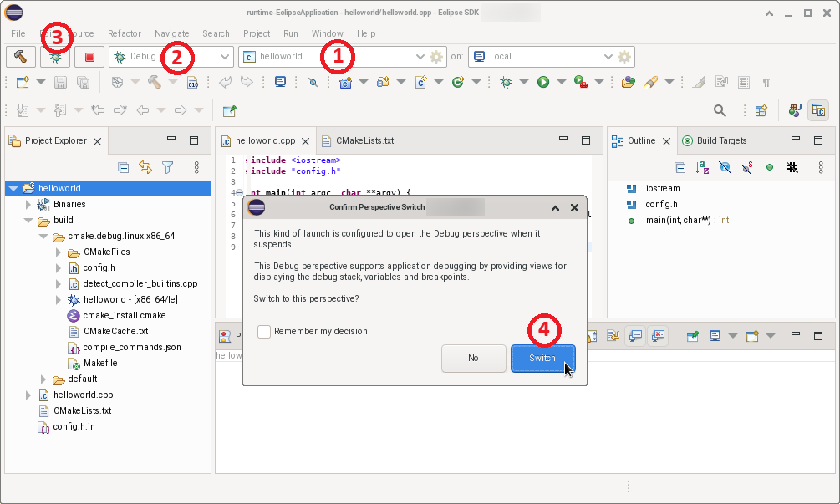
Task: Close the Project Explorer view
Action: pos(97,141)
